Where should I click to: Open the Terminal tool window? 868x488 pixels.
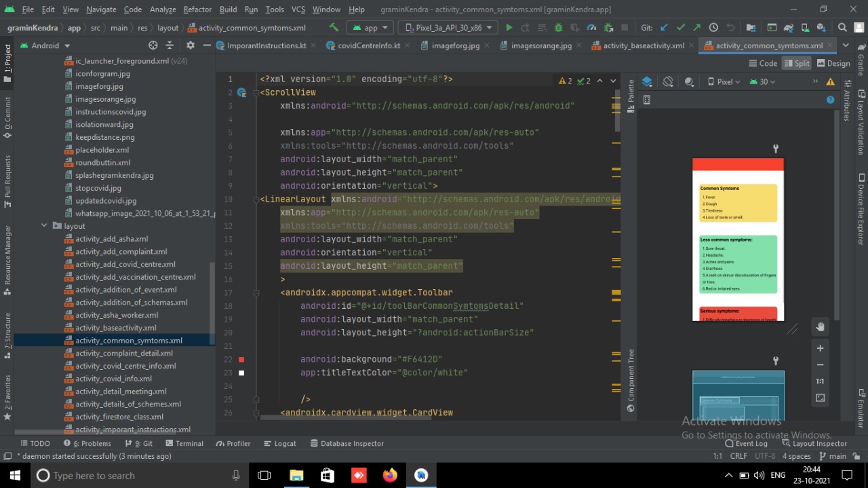(x=183, y=443)
